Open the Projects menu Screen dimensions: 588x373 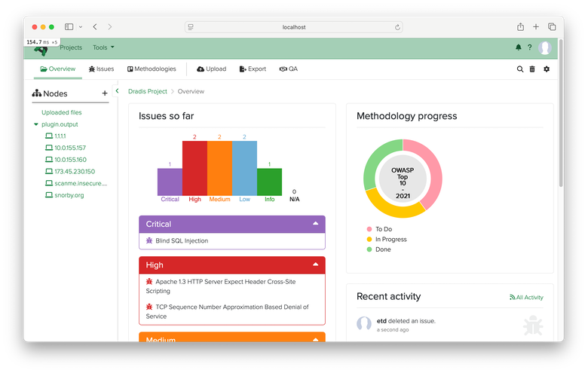71,47
